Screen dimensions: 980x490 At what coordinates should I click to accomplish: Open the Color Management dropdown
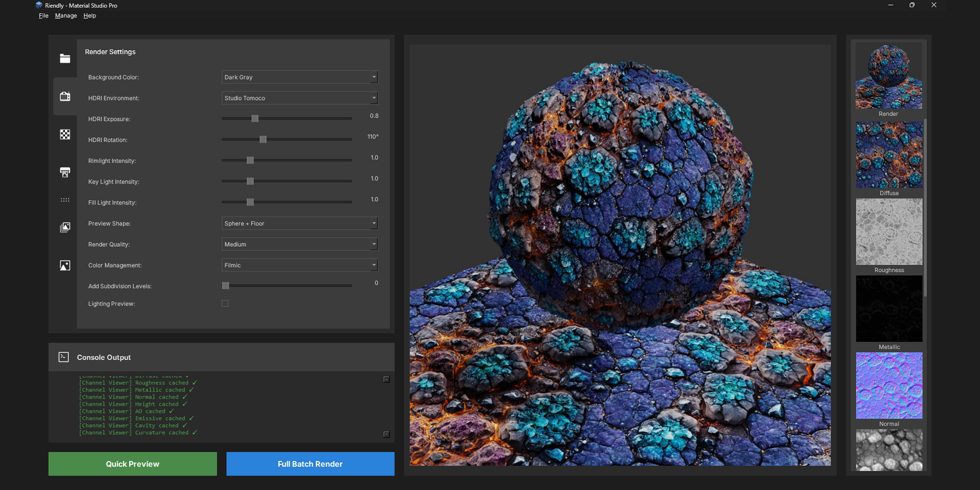click(300, 265)
